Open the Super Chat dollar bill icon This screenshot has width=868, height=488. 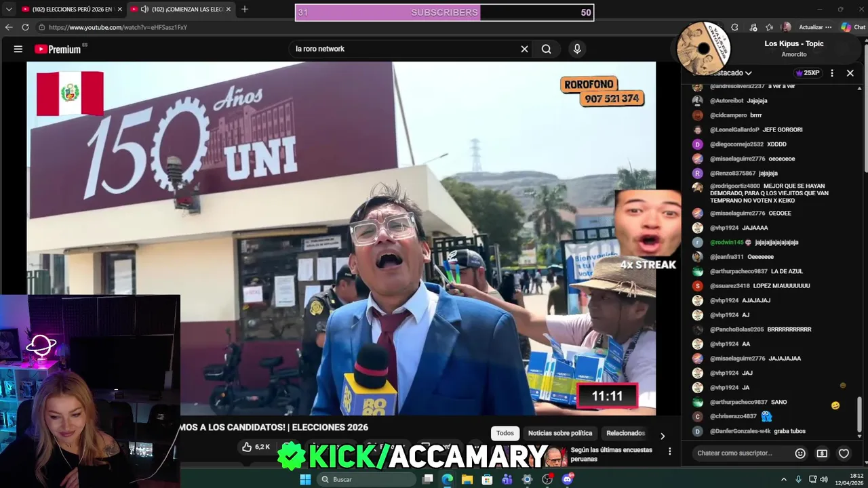[x=822, y=453]
